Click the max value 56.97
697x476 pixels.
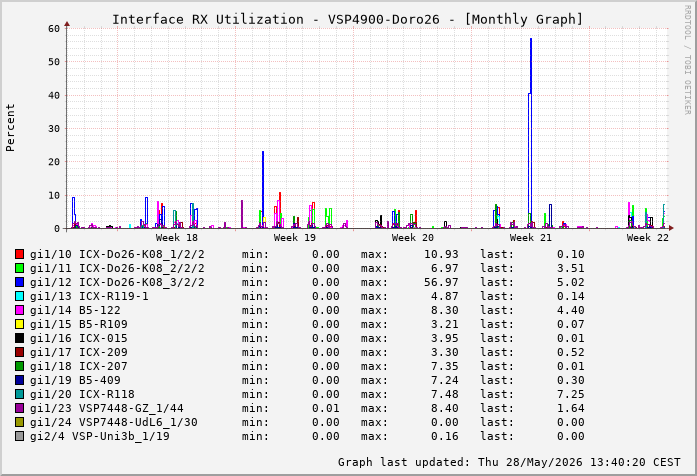[441, 282]
